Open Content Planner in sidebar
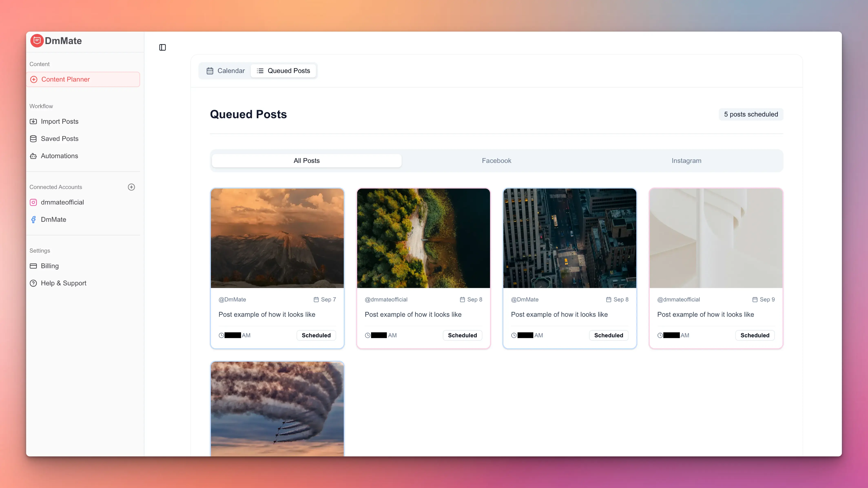868x488 pixels. [65, 79]
